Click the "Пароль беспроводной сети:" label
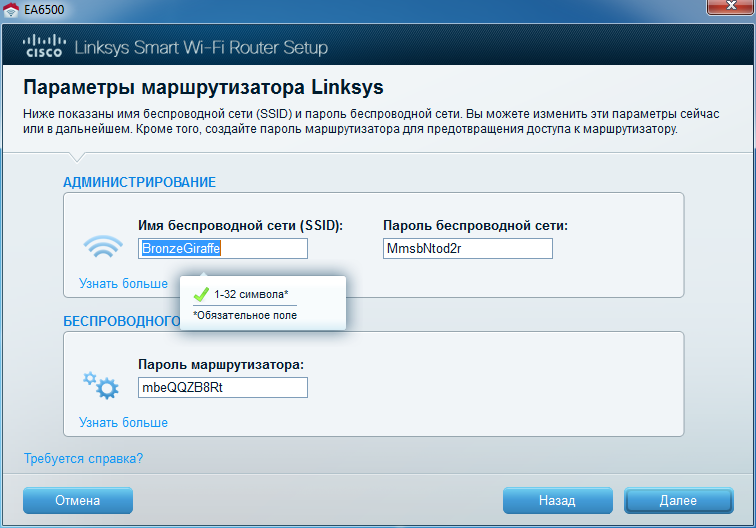This screenshot has width=756, height=528. (475, 225)
